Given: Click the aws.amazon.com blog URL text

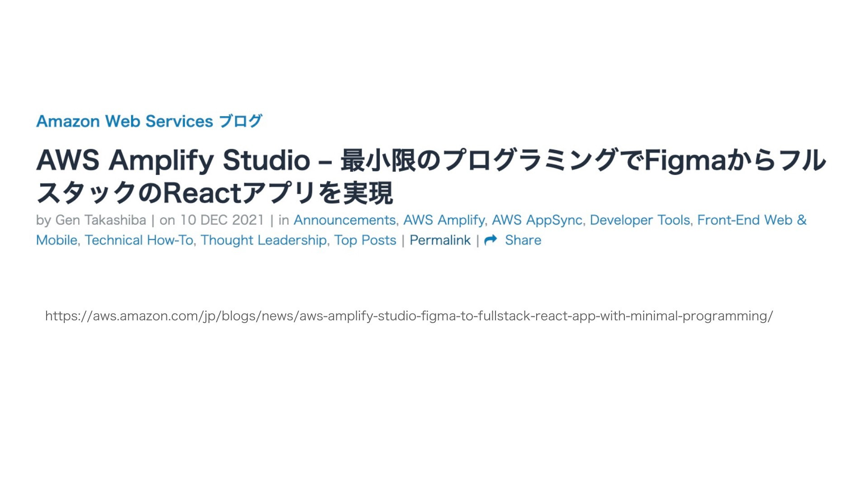Looking at the screenshot, I should (409, 316).
